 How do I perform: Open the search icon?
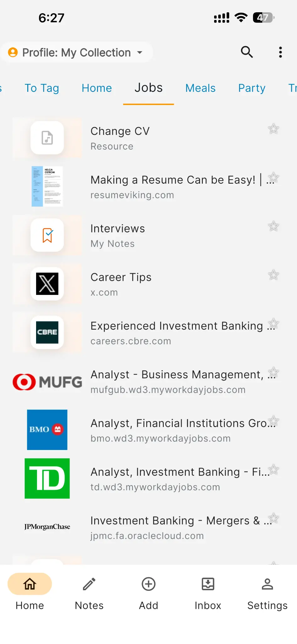point(247,52)
